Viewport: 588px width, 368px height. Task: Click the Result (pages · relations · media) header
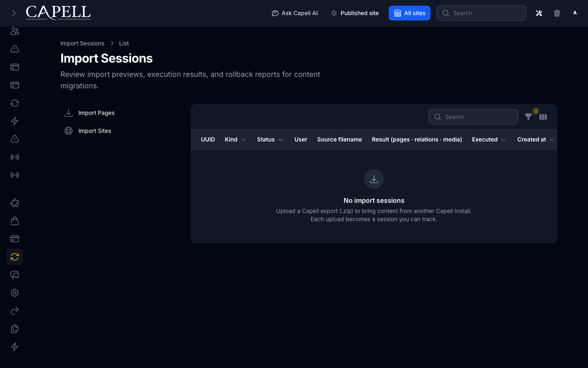tap(417, 139)
